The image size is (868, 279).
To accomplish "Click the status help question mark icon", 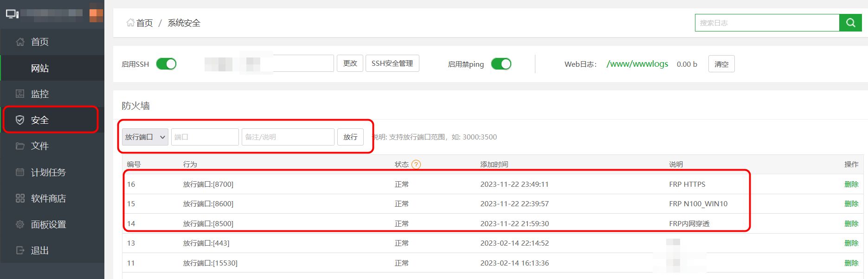I will (416, 165).
